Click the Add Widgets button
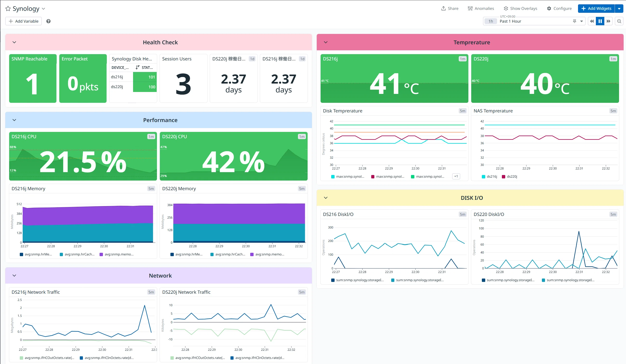The width and height of the screenshot is (626, 364). tap(596, 8)
